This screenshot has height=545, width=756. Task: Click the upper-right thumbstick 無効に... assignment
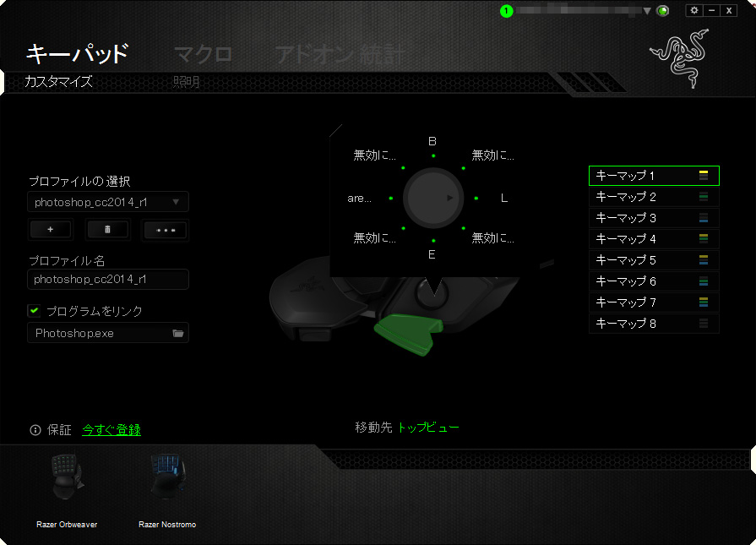click(x=492, y=155)
